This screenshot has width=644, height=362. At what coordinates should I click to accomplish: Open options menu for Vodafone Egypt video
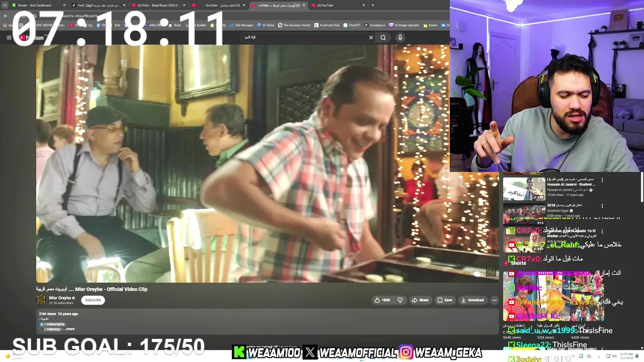602,206
